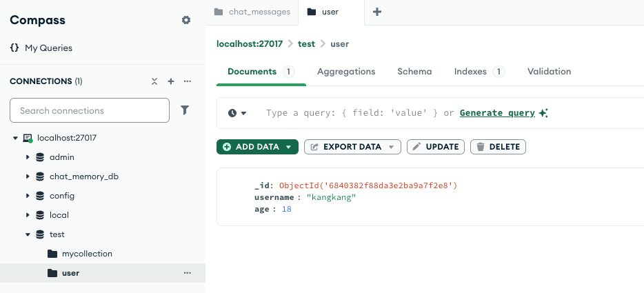Click the ObjectId value in the document
Viewport: 644px width, 293px height.
[368, 185]
